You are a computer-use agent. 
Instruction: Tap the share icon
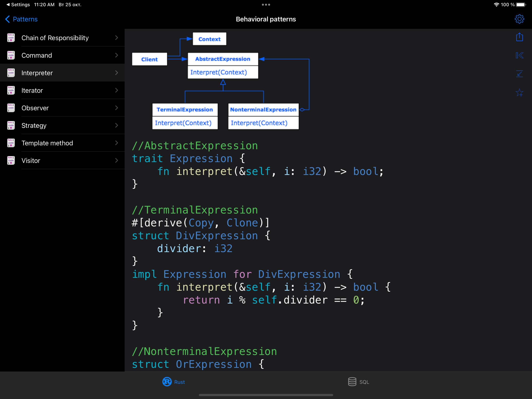(x=519, y=37)
